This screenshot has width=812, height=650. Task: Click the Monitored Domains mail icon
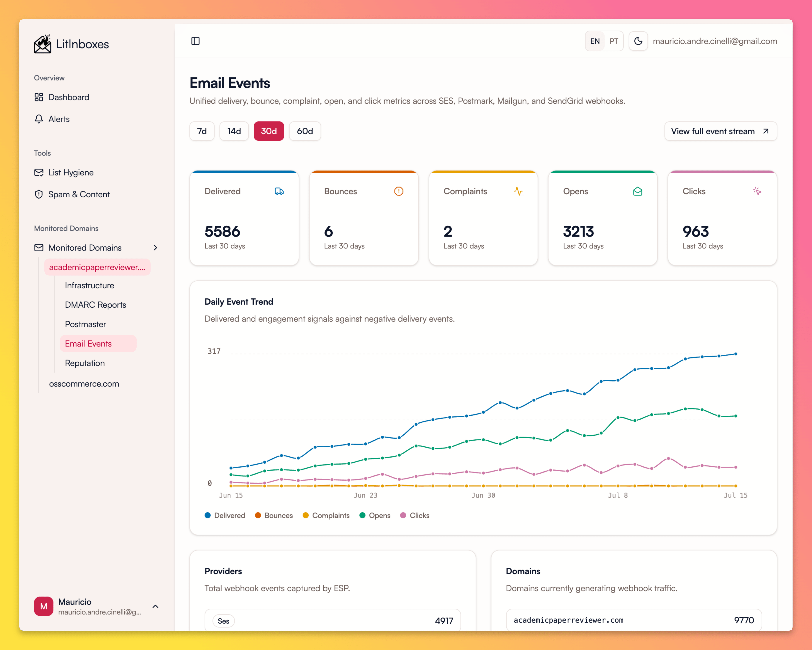(x=39, y=248)
